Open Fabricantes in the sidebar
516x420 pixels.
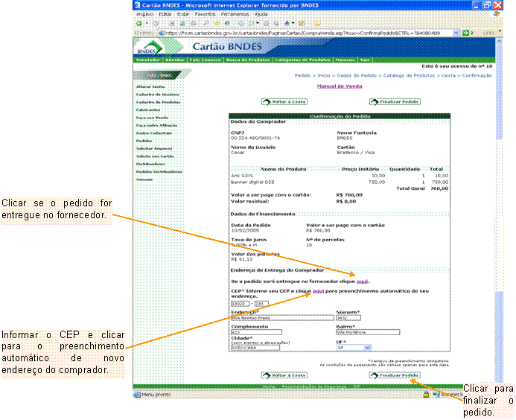(148, 110)
